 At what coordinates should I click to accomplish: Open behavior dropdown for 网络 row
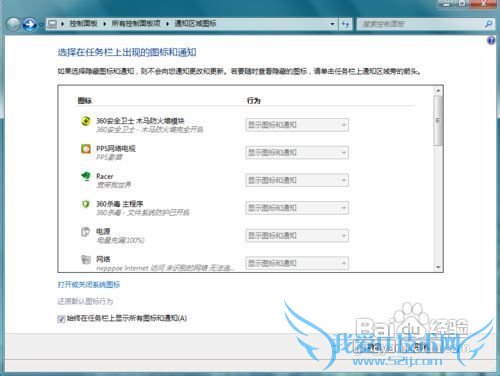pos(297,263)
